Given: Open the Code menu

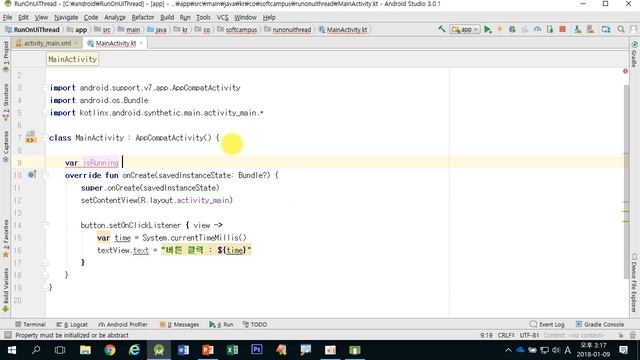Looking at the screenshot, I should (x=91, y=17).
